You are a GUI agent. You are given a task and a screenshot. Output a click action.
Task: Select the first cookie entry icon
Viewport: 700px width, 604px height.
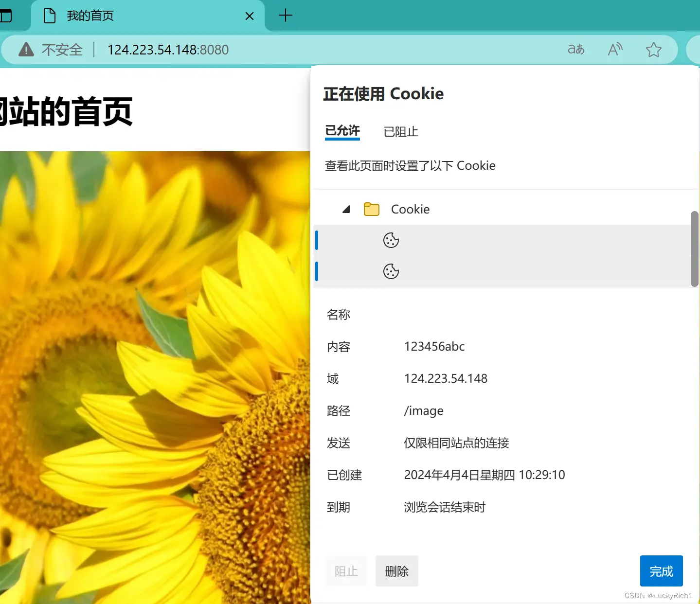pyautogui.click(x=391, y=240)
